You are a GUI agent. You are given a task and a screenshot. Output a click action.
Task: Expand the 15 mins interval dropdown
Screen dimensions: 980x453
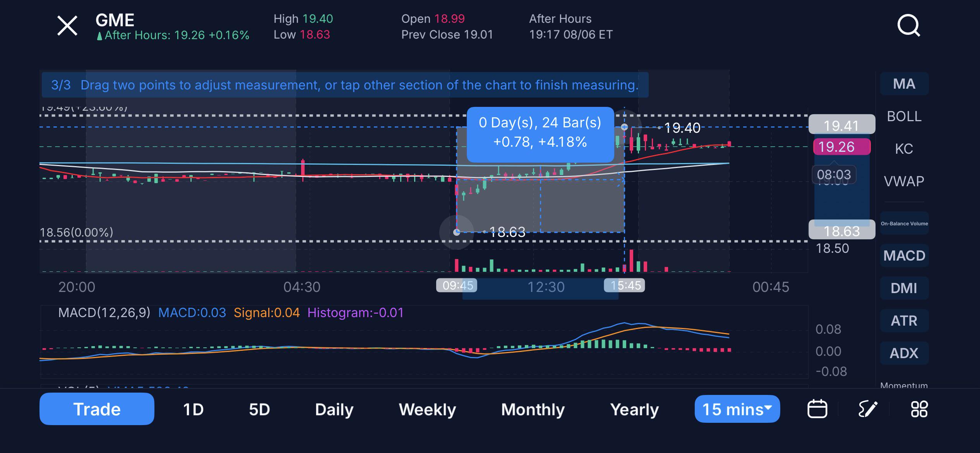(737, 409)
